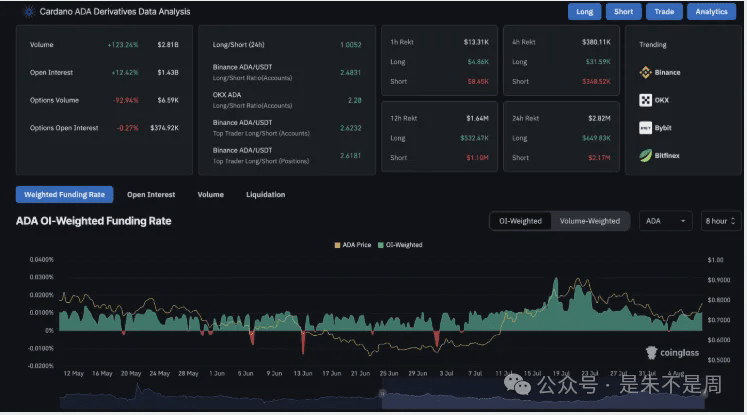747x415 pixels.
Task: Click the Bitfinex leaf logo in Trending
Action: (646, 155)
